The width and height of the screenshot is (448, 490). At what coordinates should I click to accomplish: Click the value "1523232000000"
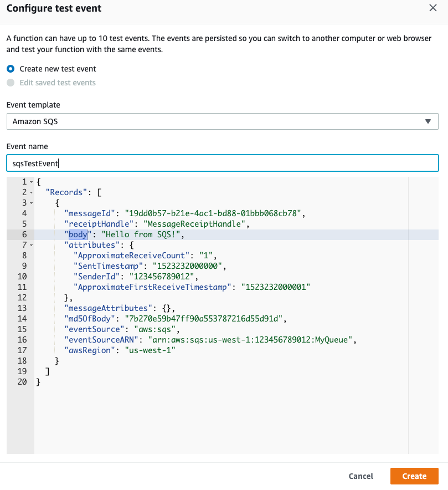[x=187, y=266]
